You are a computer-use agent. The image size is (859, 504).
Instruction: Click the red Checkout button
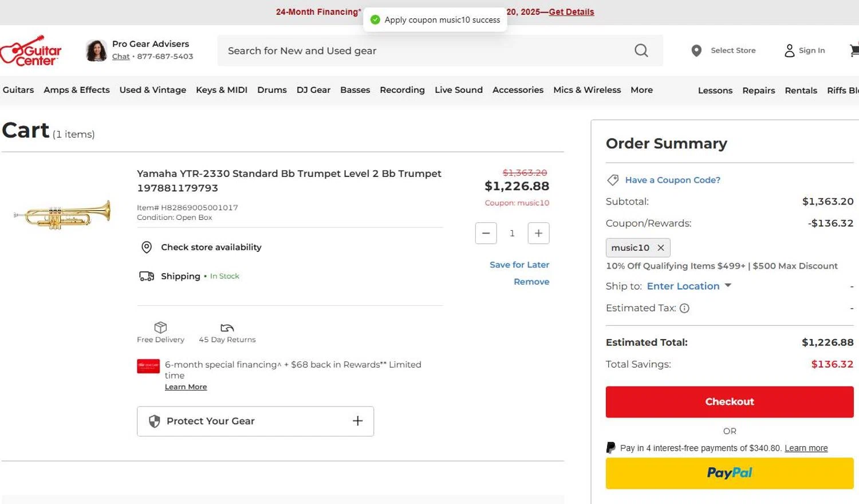(730, 402)
